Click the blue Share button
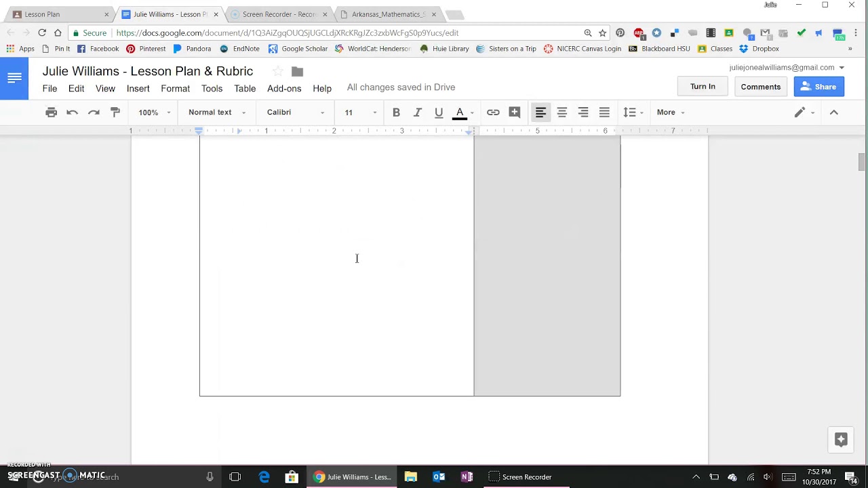 pyautogui.click(x=818, y=87)
